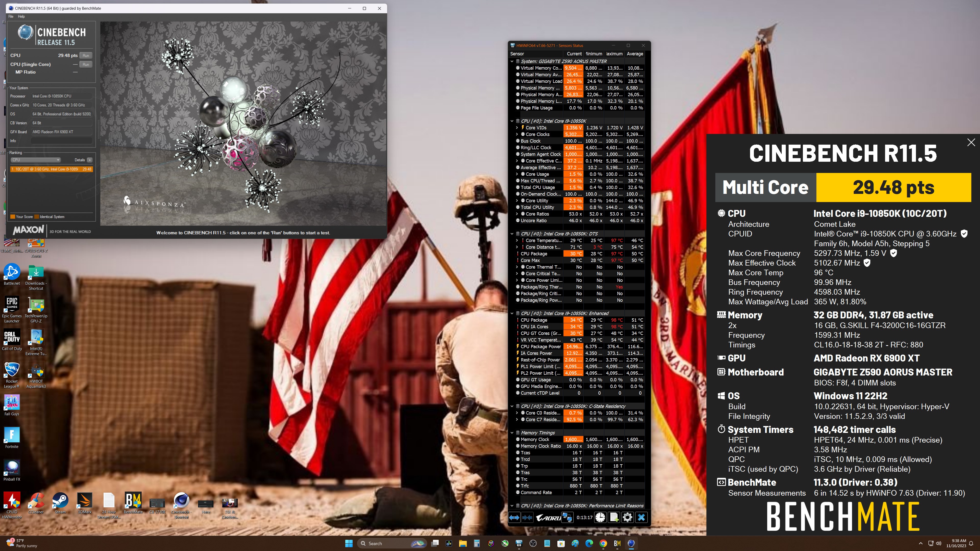Click HWiNFO collapse columns inward-arrows icon
The width and height of the screenshot is (980, 551).
(527, 518)
